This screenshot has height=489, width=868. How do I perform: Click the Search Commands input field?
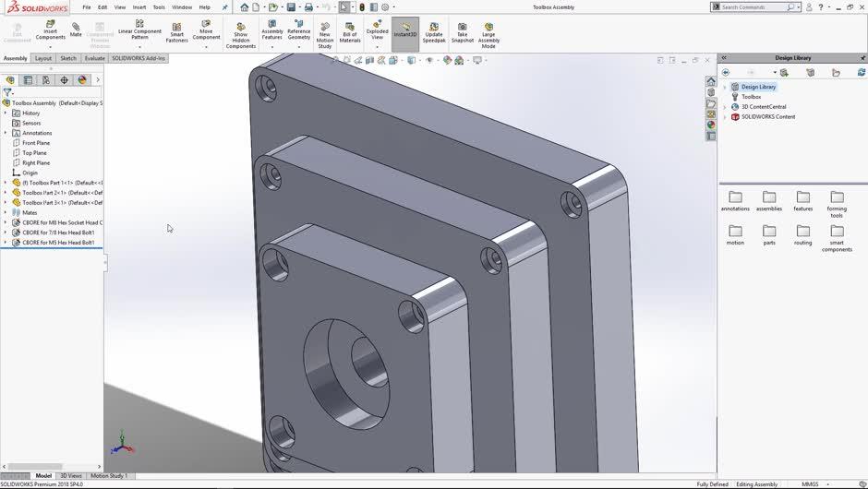click(753, 7)
